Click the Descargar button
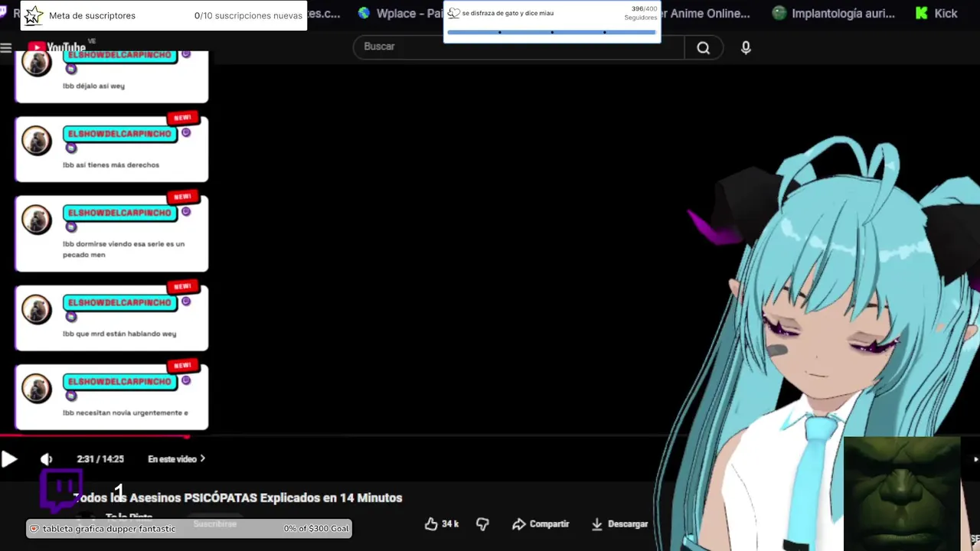The width and height of the screenshot is (980, 551). click(619, 523)
